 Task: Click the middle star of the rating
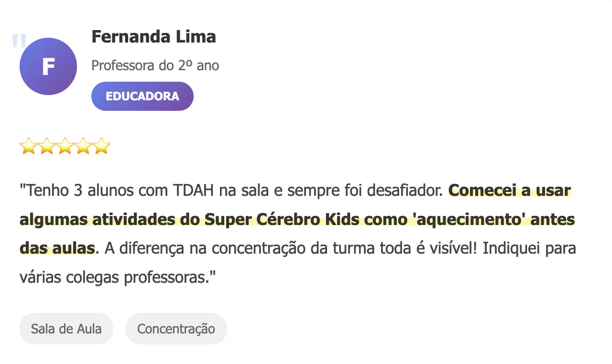[x=65, y=146]
